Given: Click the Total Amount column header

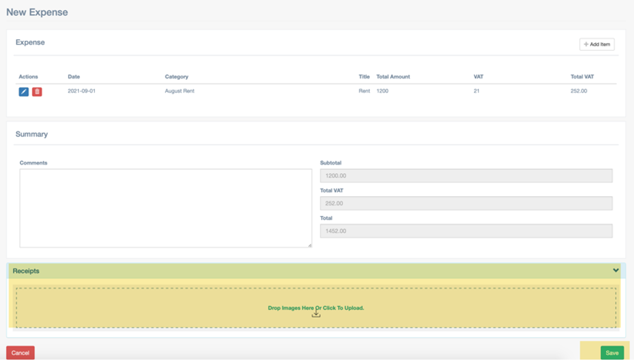Looking at the screenshot, I should pos(393,77).
